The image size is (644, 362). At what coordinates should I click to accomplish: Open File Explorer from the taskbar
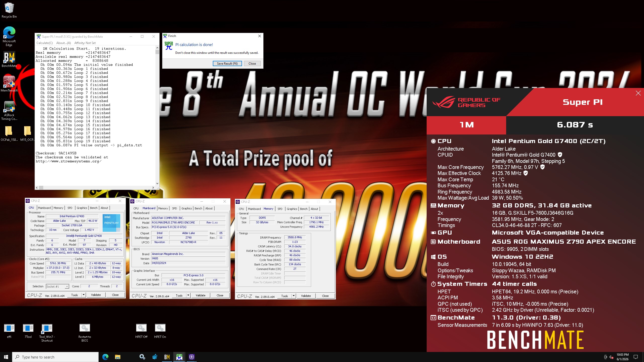117,357
